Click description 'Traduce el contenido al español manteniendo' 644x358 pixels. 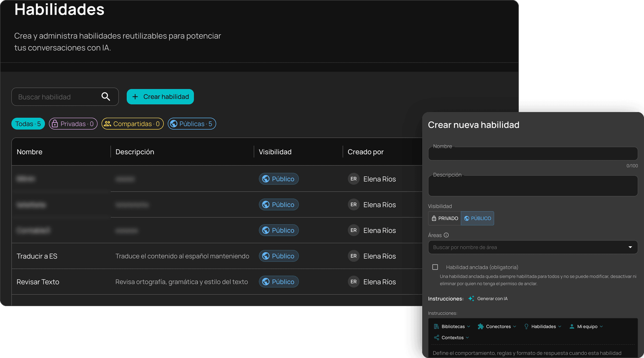[182, 256]
